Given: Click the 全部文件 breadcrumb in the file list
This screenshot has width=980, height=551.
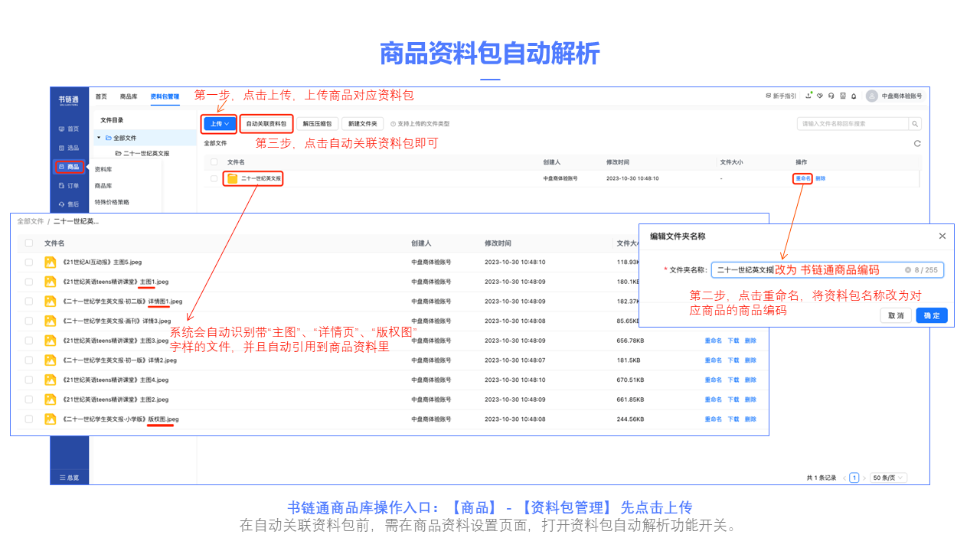Looking at the screenshot, I should [29, 221].
